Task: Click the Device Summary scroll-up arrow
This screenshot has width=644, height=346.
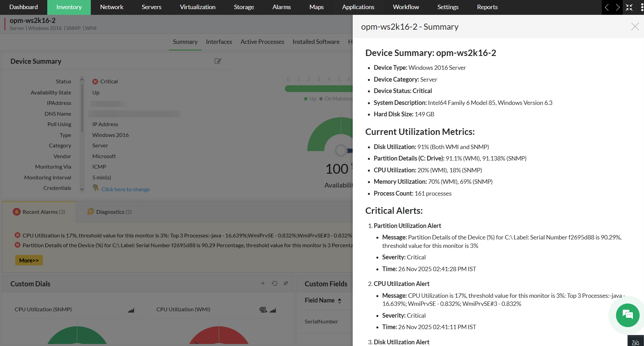Action: (82, 80)
